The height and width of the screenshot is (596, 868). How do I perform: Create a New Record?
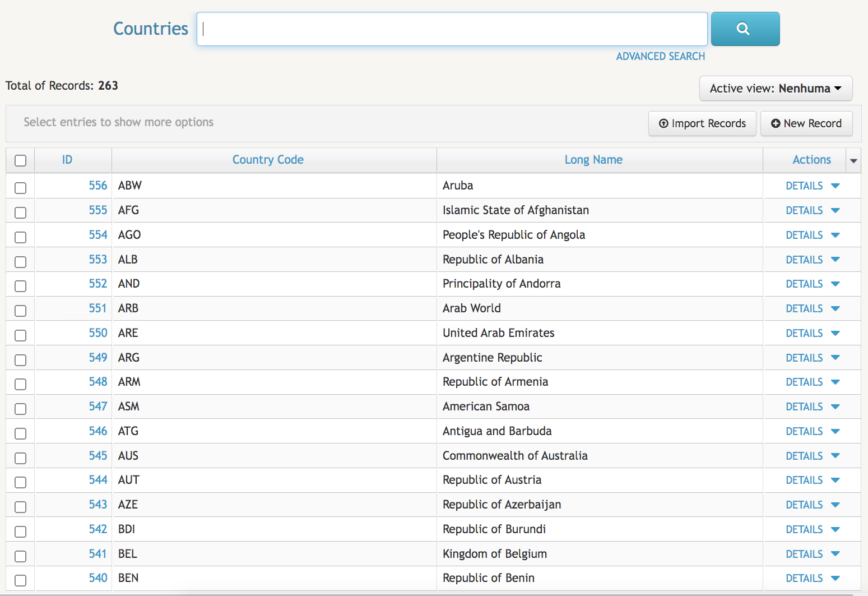coord(806,123)
